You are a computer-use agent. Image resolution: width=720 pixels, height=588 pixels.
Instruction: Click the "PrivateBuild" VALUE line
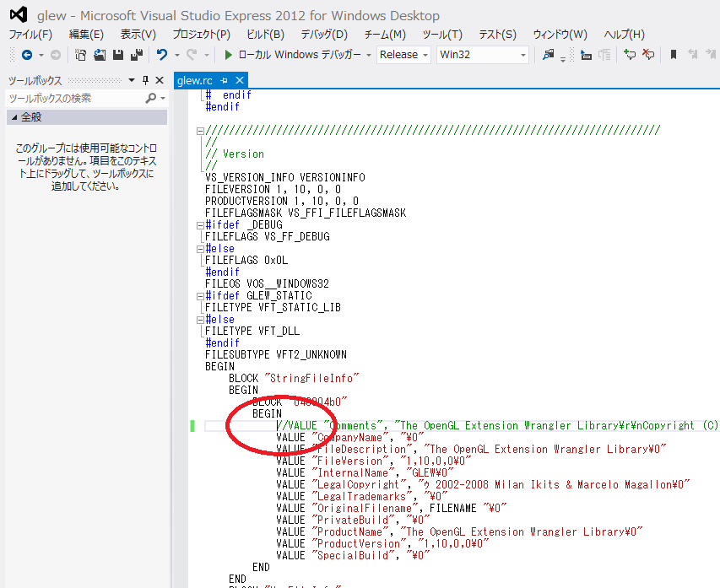click(353, 520)
